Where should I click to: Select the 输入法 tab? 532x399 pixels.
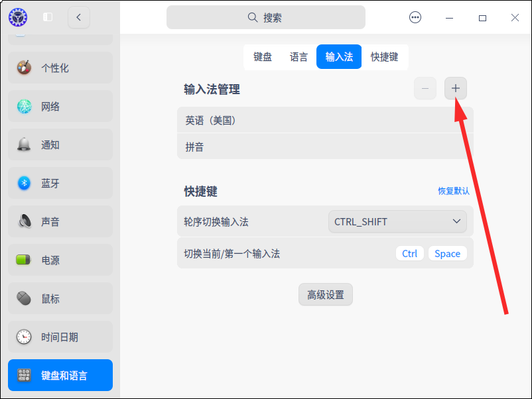[339, 56]
